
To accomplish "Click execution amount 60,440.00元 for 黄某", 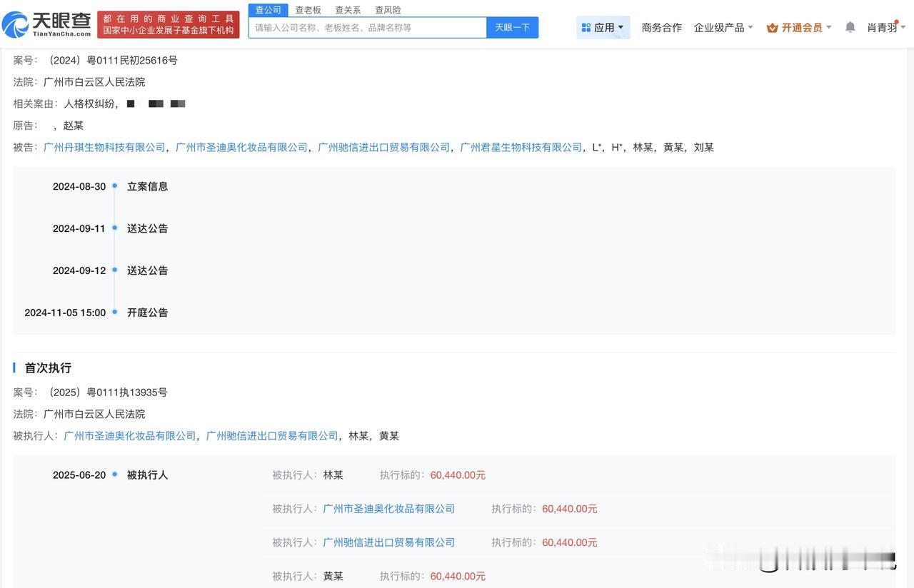I will (458, 576).
